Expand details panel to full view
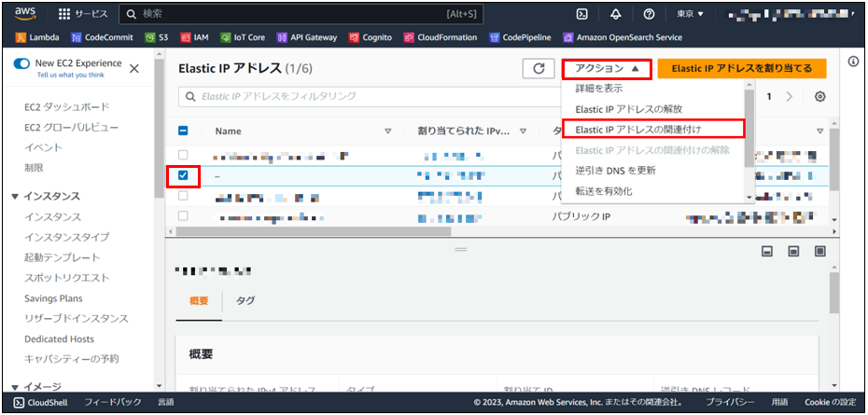Viewport: 868px width, 415px height. pyautogui.click(x=819, y=251)
